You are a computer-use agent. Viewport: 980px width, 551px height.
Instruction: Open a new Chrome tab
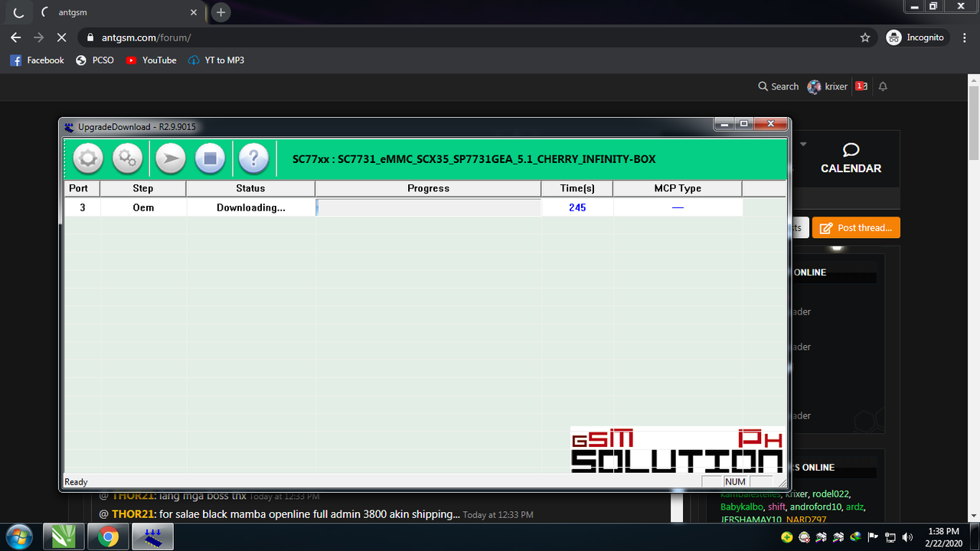point(220,12)
